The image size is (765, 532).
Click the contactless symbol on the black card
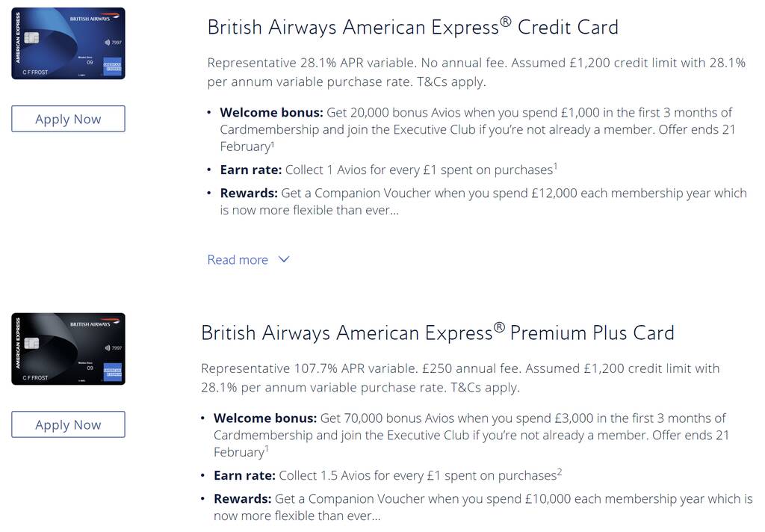pos(107,348)
